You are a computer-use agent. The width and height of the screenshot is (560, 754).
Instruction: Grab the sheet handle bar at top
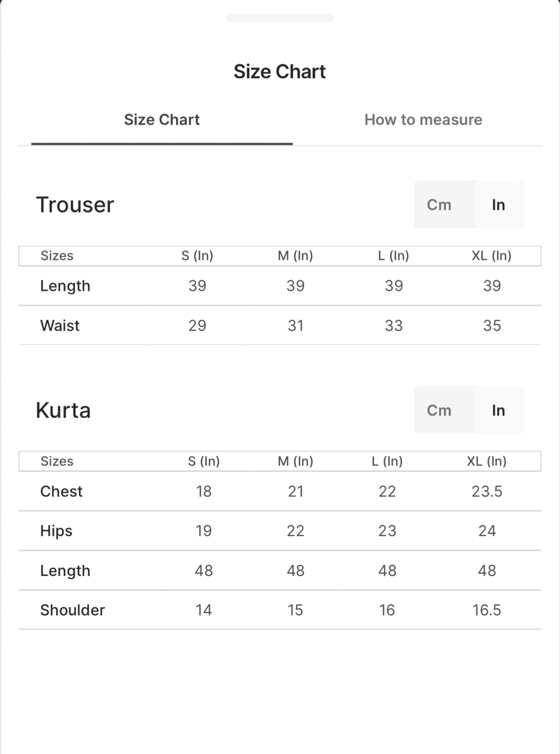click(280, 18)
